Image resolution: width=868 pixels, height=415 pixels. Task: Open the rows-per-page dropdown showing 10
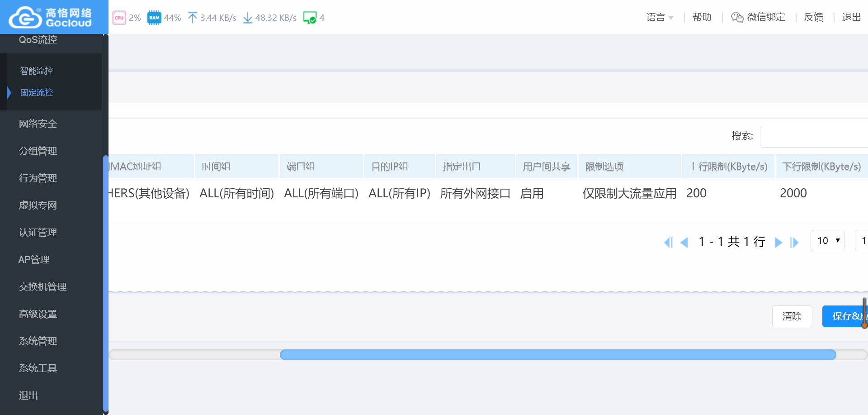(x=827, y=241)
